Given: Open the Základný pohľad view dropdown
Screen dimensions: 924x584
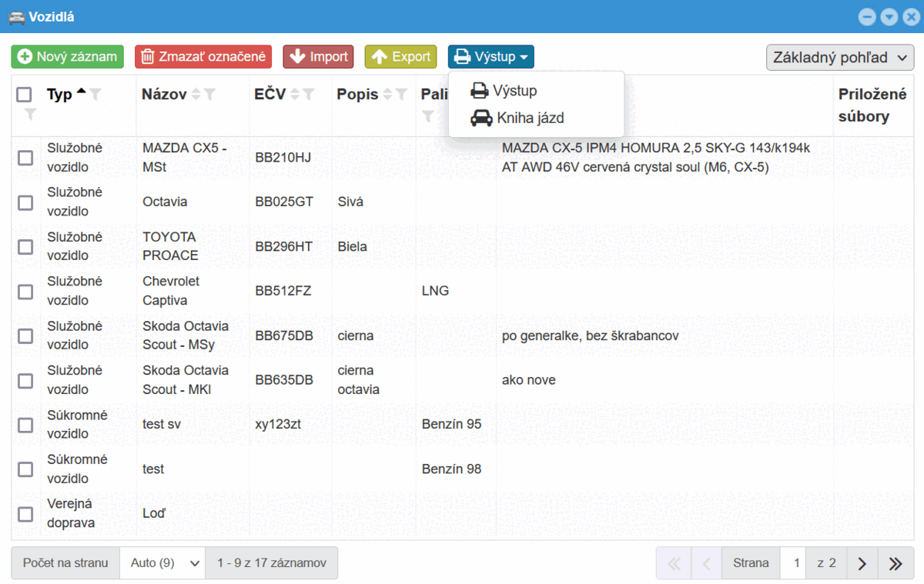Looking at the screenshot, I should click(839, 58).
